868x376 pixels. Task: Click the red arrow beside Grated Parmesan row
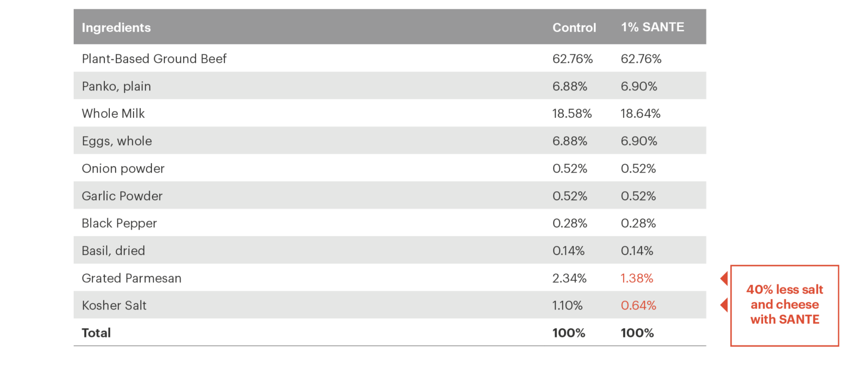click(x=724, y=278)
